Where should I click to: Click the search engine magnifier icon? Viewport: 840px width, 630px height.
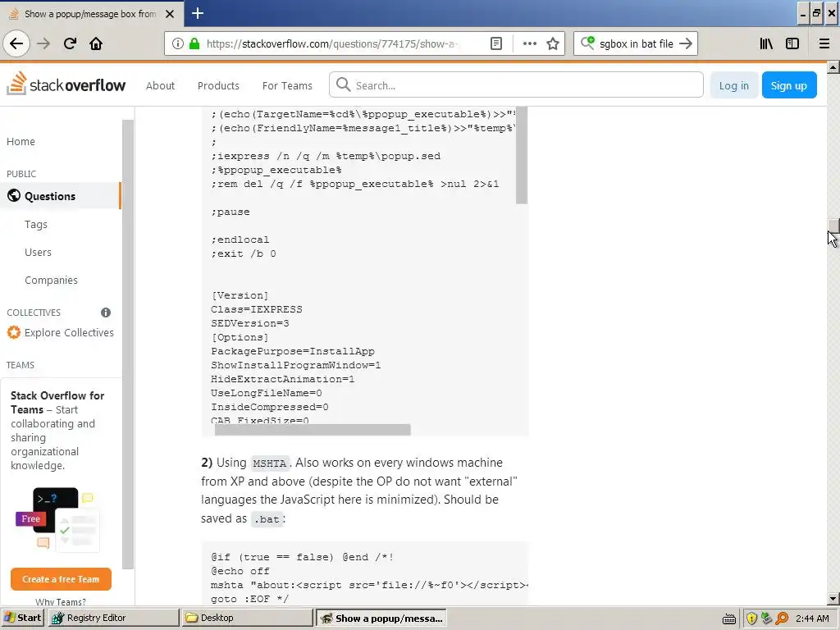coord(587,43)
